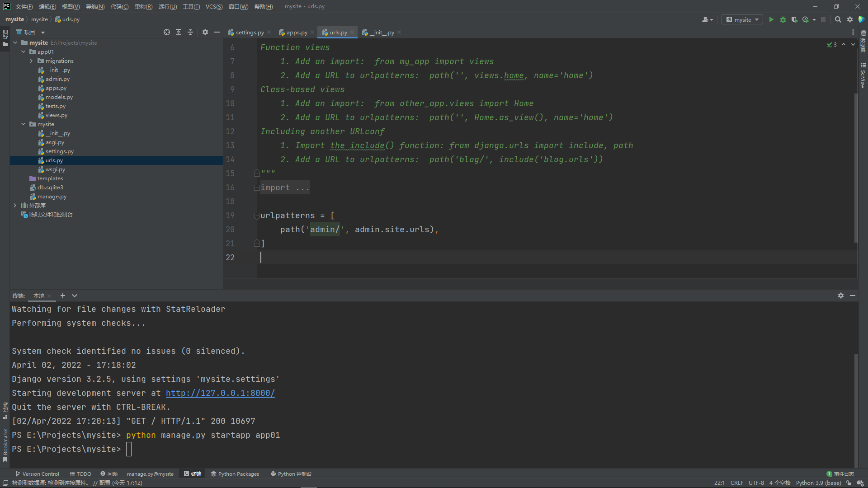Image resolution: width=868 pixels, height=488 pixels.
Task: Close the 本地 terminal tab
Action: coord(49,296)
